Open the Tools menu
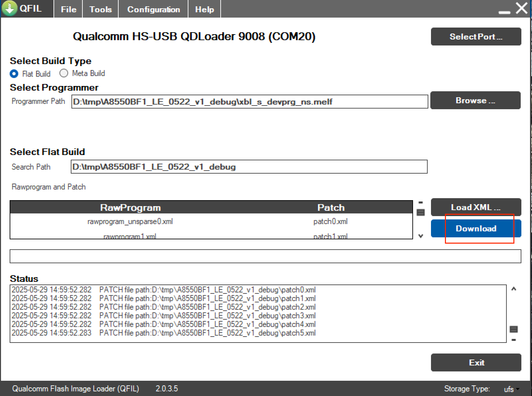The height and width of the screenshot is (396, 532). tap(100, 9)
